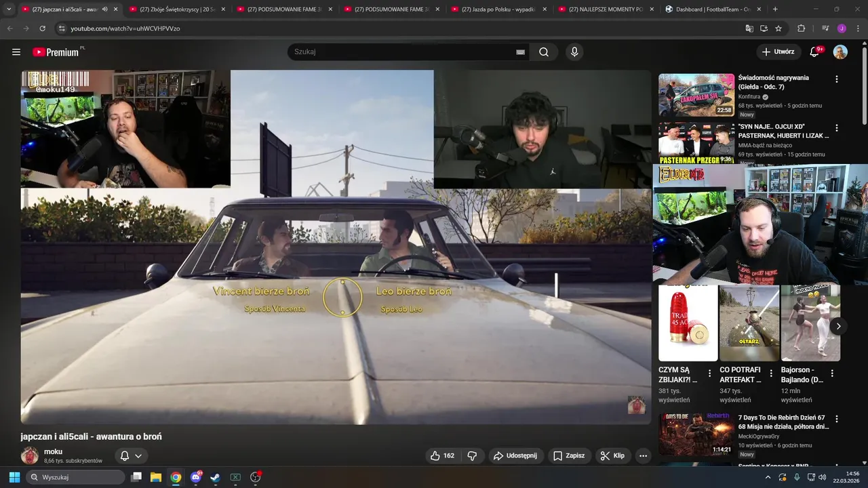The height and width of the screenshot is (488, 868).
Task: Show hidden system tray icons
Action: [768, 477]
